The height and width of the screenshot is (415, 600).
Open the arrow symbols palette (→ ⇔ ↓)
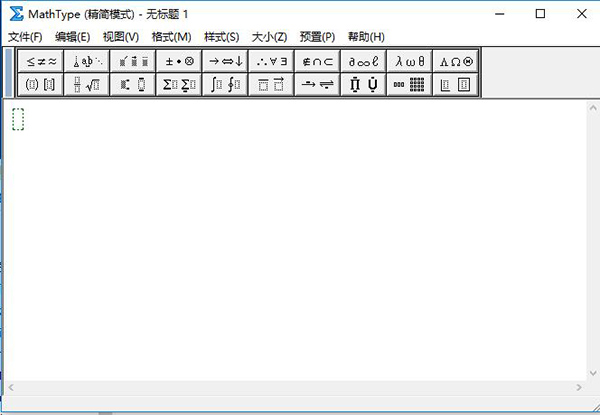pyautogui.click(x=225, y=61)
